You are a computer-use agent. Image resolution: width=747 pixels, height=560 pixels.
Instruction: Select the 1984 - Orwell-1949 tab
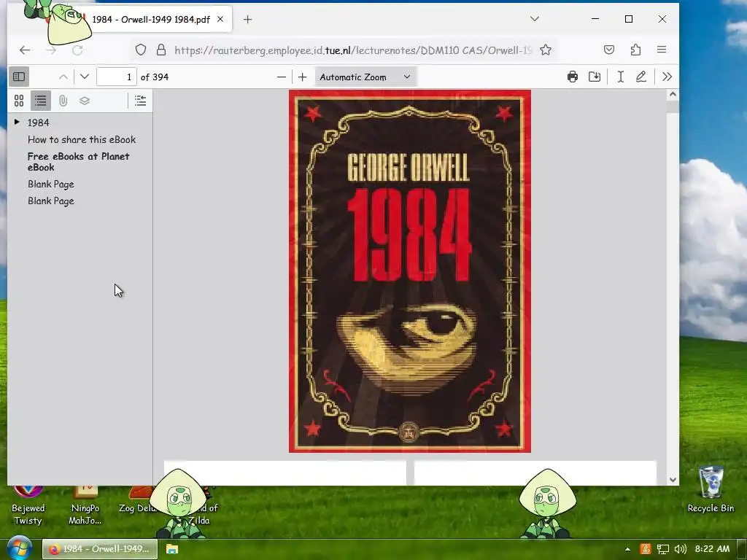[x=150, y=20]
